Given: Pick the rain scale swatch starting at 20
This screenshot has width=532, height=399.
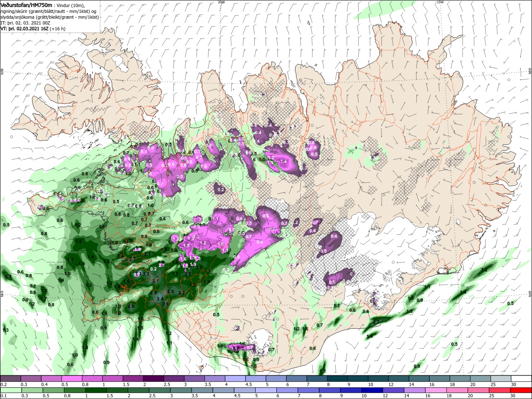Looking at the screenshot, I should click(478, 390).
